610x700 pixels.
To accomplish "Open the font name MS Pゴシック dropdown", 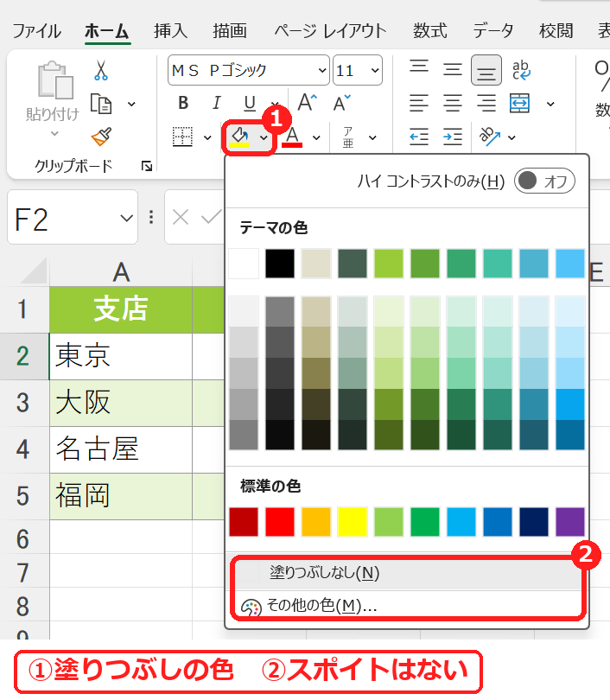I will click(322, 70).
